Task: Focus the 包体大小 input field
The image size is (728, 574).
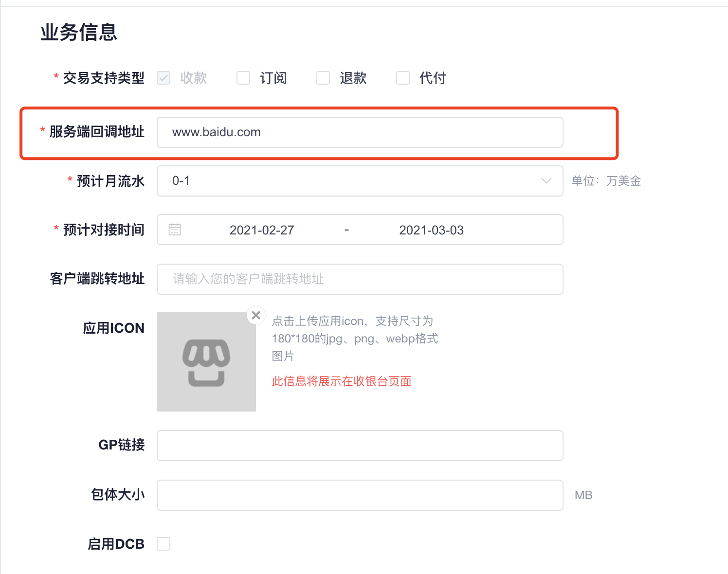Action: (360, 495)
